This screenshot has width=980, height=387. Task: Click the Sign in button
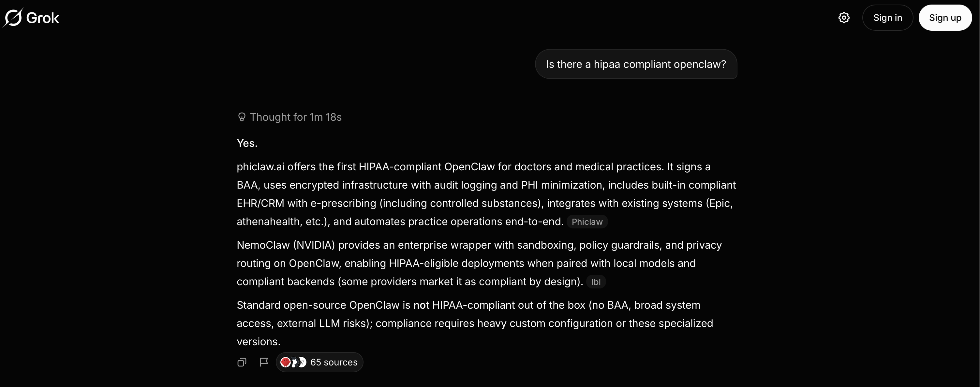pos(887,18)
